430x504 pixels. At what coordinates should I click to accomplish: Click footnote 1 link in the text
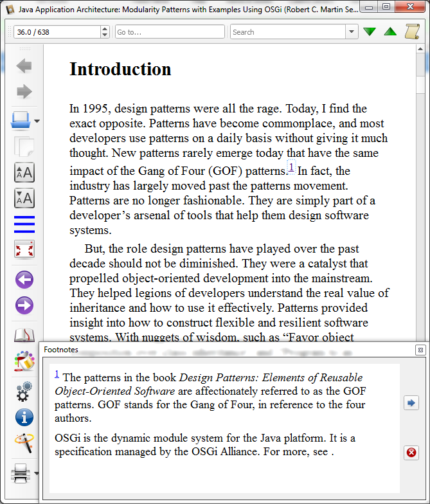point(291,167)
